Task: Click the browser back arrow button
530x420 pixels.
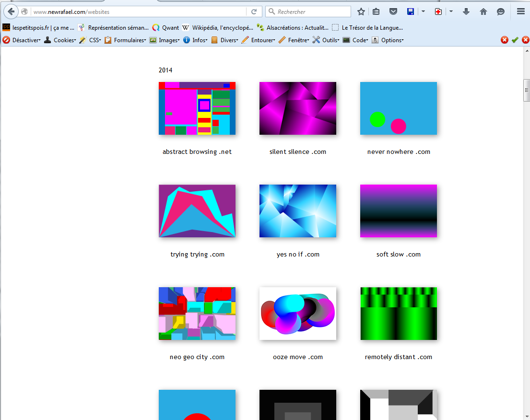Action: tap(11, 12)
